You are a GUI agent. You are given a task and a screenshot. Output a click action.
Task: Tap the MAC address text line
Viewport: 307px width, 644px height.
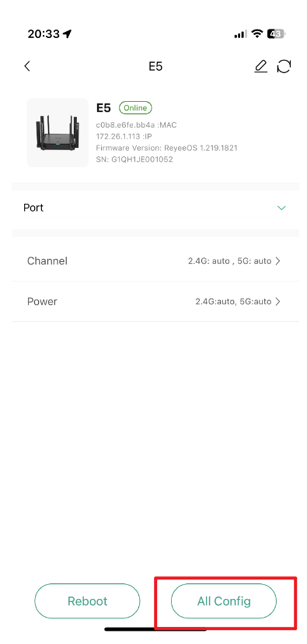click(136, 125)
